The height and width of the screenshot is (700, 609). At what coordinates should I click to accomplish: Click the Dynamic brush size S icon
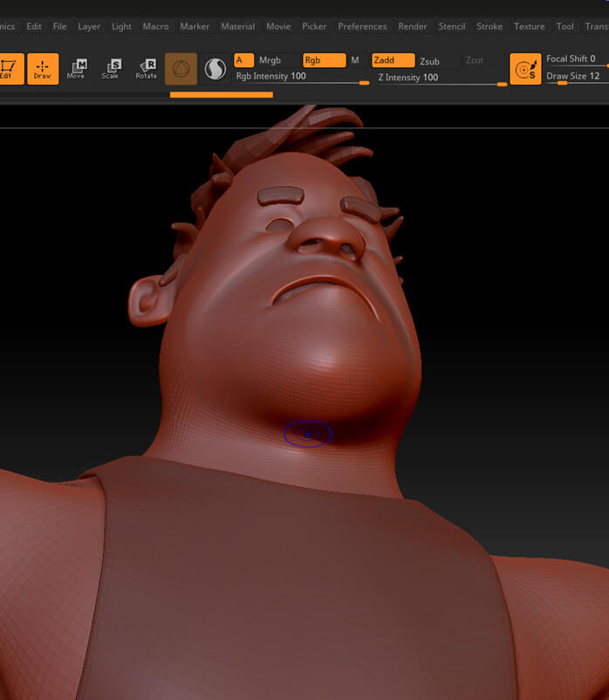coord(525,69)
